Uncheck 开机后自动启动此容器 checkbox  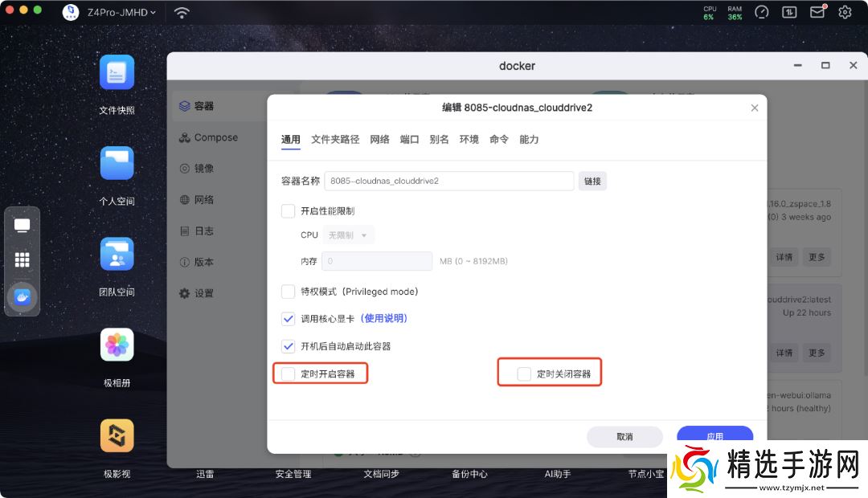click(289, 346)
